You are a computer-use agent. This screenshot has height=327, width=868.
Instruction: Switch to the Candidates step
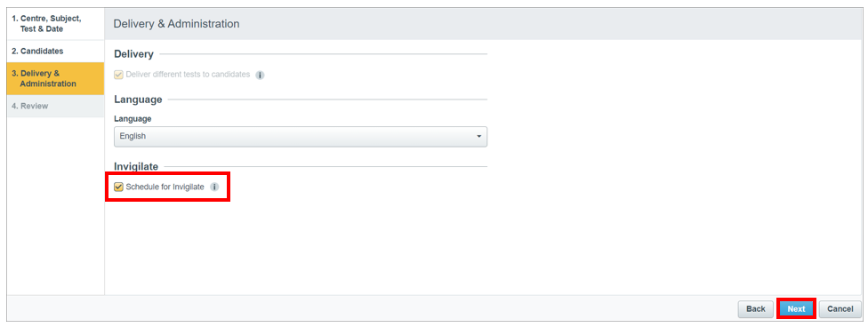pyautogui.click(x=55, y=51)
